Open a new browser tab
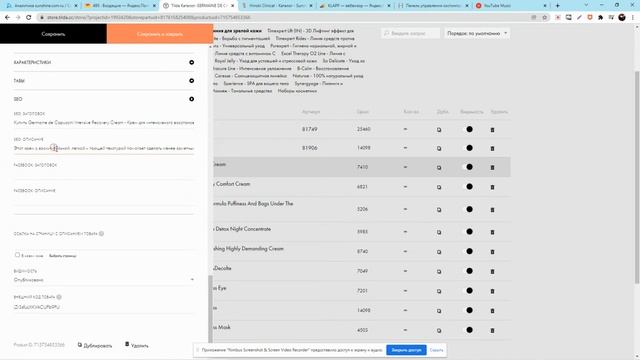Viewport: 640px width, 360px height. [558, 6]
